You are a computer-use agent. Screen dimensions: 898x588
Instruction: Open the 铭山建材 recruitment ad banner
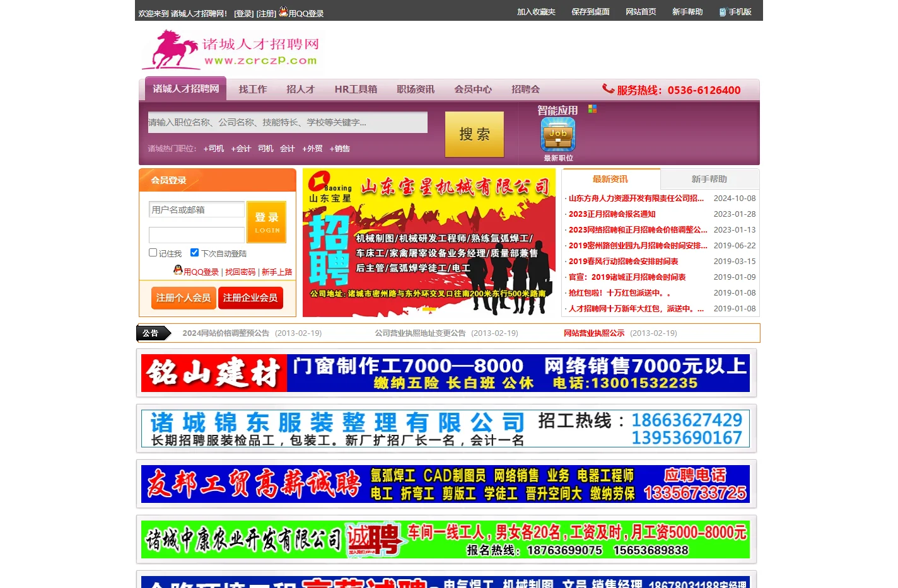(x=445, y=373)
